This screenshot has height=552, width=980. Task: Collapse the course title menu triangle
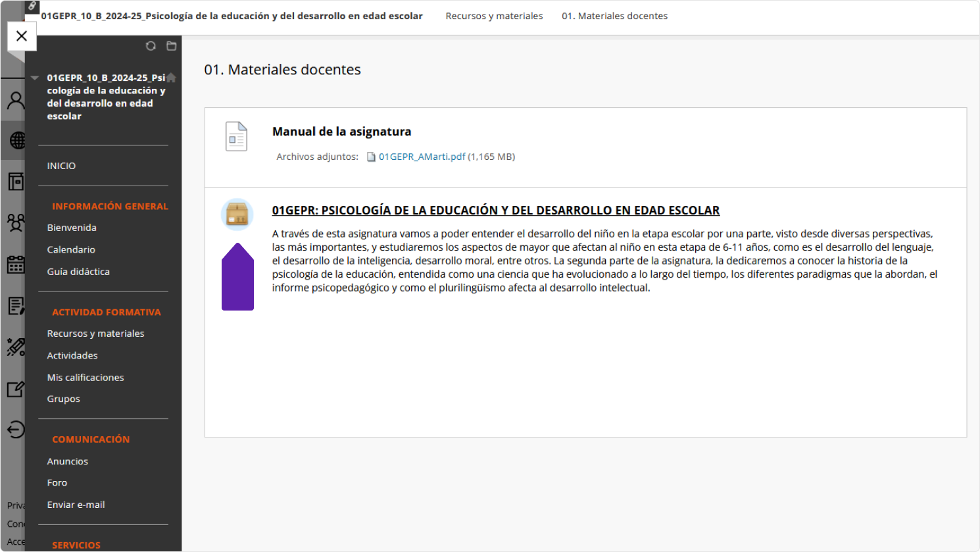pyautogui.click(x=35, y=78)
